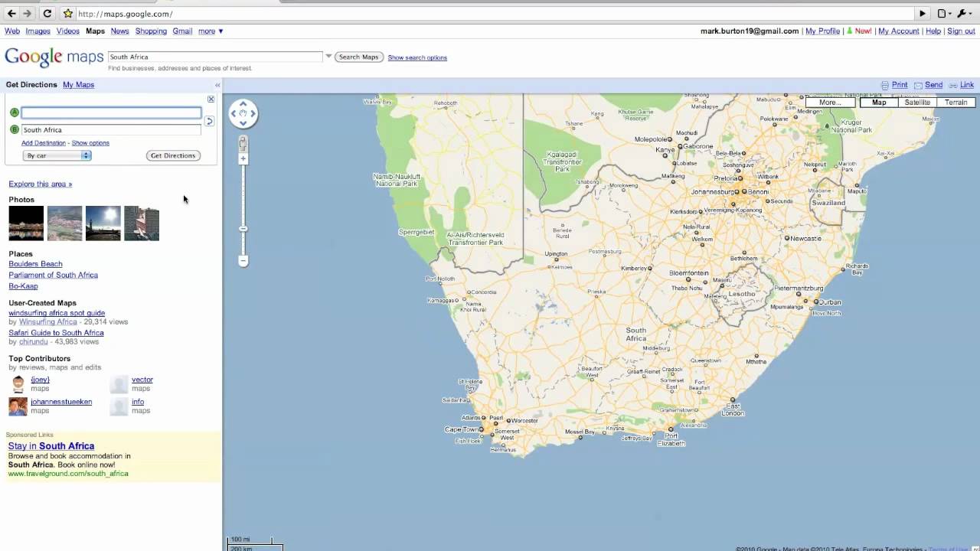Image resolution: width=980 pixels, height=551 pixels.
Task: Switch to Satellite view
Action: click(x=917, y=103)
